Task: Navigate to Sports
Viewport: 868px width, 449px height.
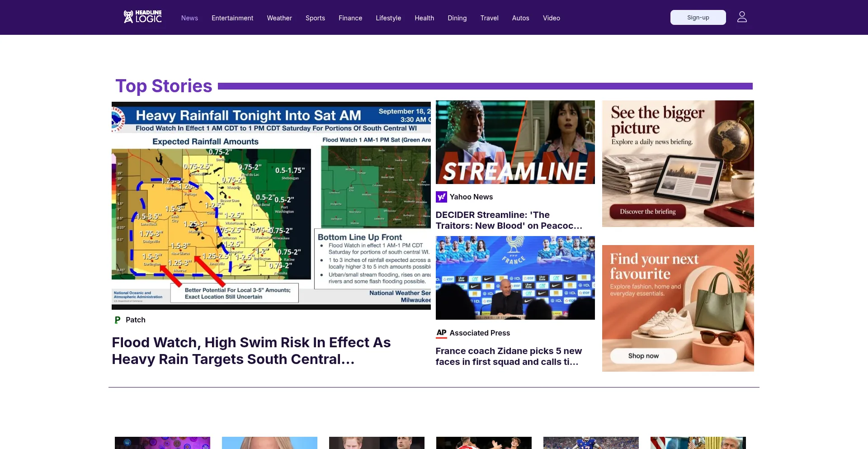Action: tap(315, 18)
